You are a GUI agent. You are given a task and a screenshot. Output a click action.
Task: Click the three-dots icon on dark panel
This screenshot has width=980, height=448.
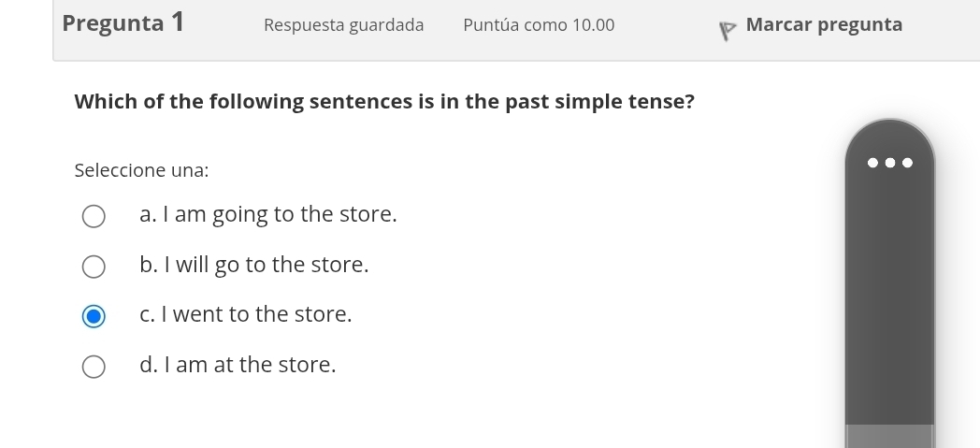(888, 163)
